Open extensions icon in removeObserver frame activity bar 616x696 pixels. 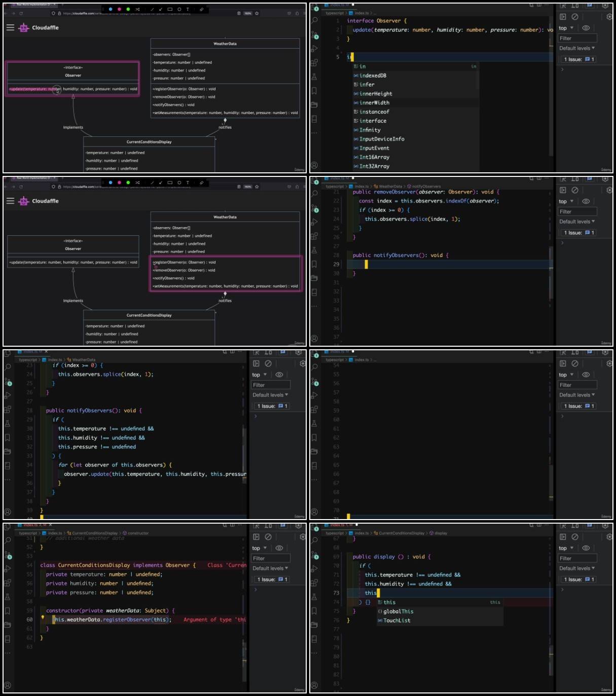(x=314, y=236)
